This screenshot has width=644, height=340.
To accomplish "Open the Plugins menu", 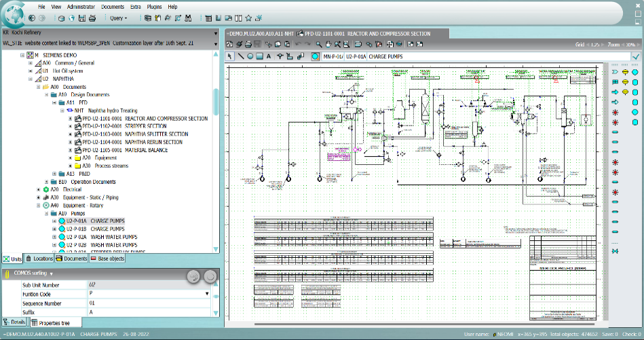I will 154,6.
